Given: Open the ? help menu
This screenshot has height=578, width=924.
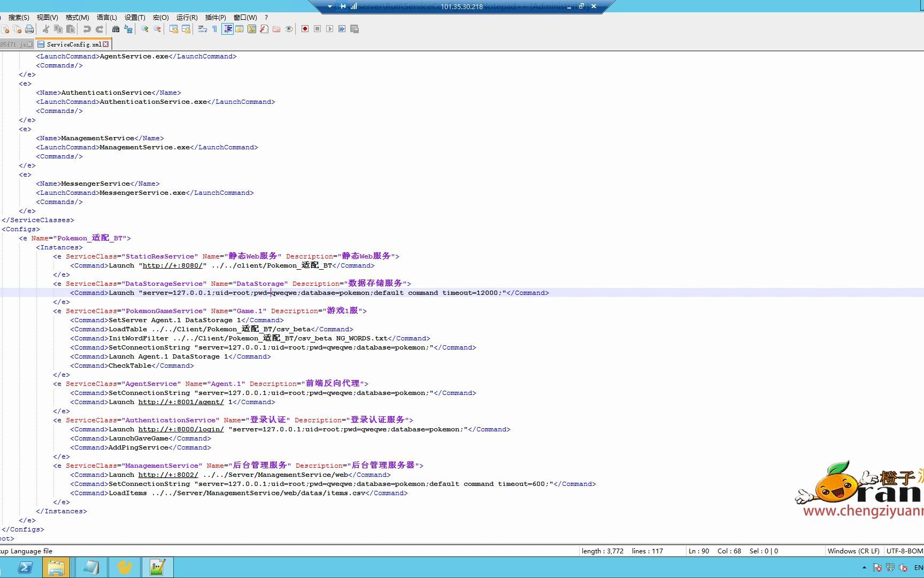Looking at the screenshot, I should (266, 18).
